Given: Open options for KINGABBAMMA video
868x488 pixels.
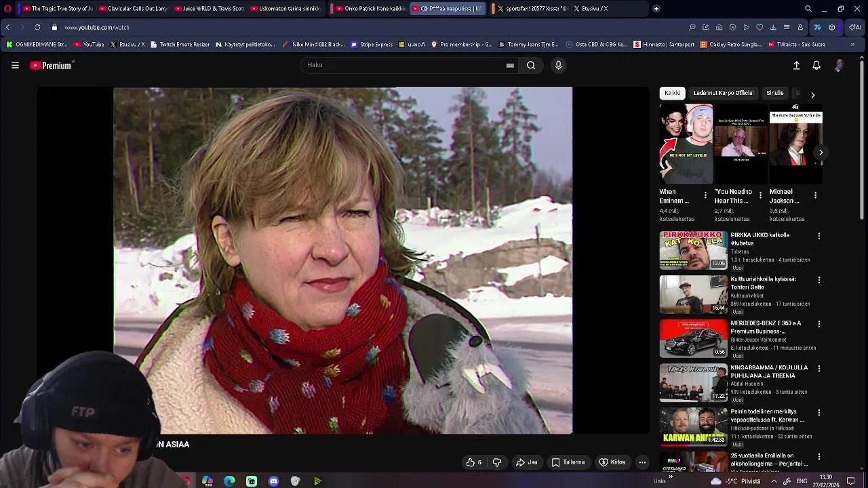Looking at the screenshot, I should tap(818, 368).
